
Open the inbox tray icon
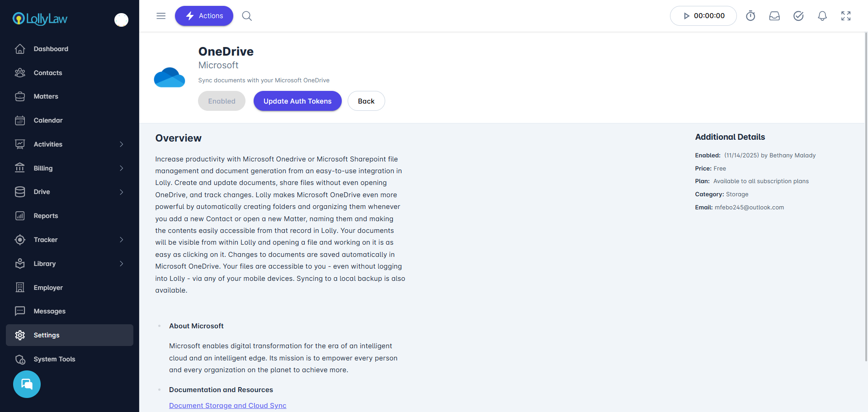[x=774, y=16]
